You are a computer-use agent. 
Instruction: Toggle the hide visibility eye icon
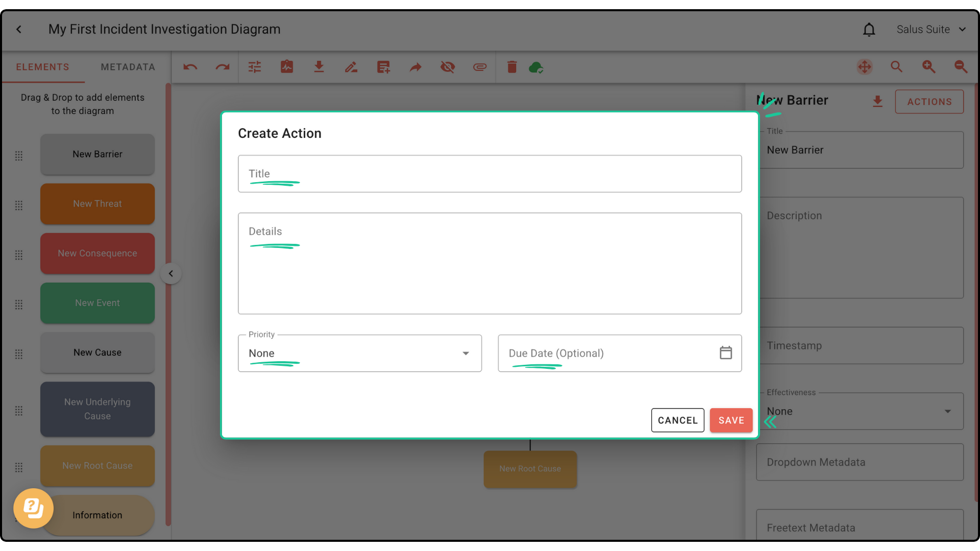448,67
